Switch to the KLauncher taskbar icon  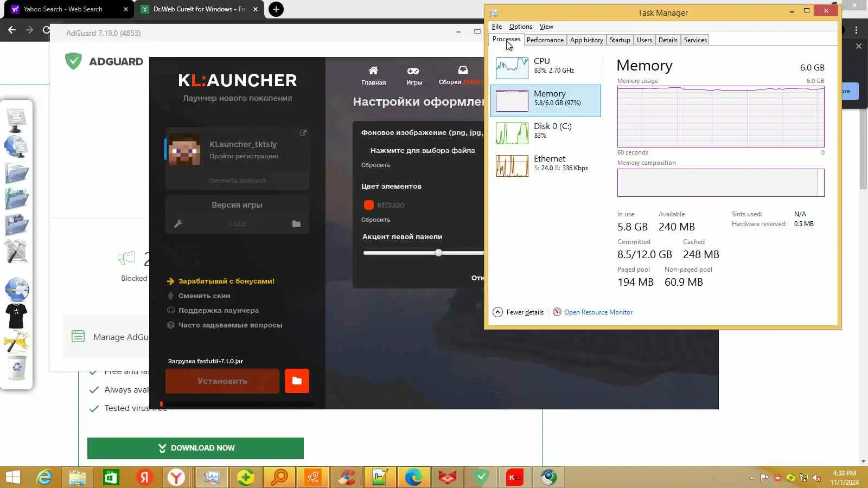[x=514, y=477]
